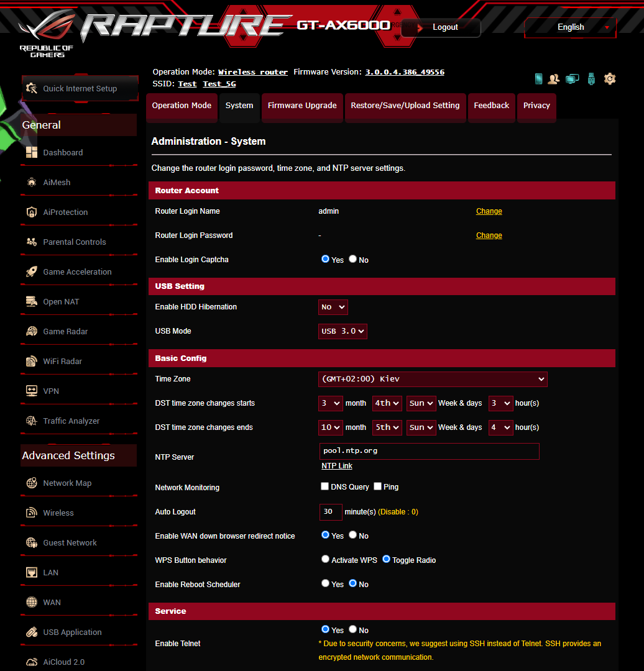This screenshot has height=671, width=644.
Task: Open the Dashboard sidebar icon
Action: pyautogui.click(x=32, y=152)
